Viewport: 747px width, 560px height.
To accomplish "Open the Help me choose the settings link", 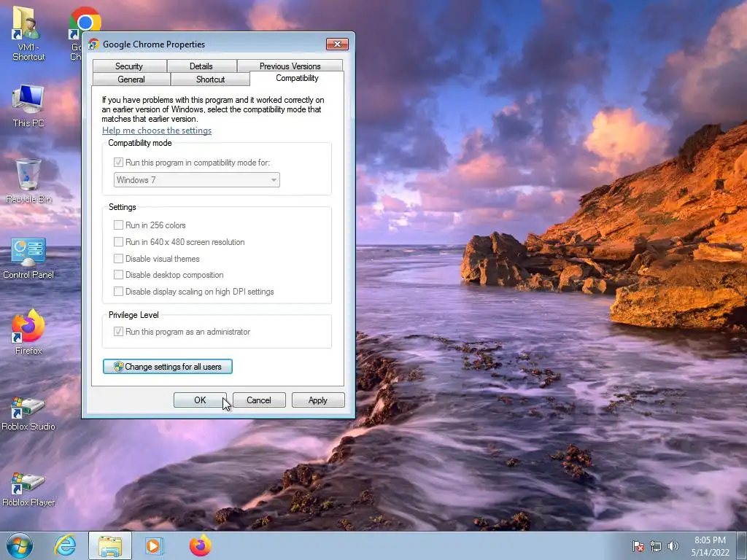I will (157, 131).
